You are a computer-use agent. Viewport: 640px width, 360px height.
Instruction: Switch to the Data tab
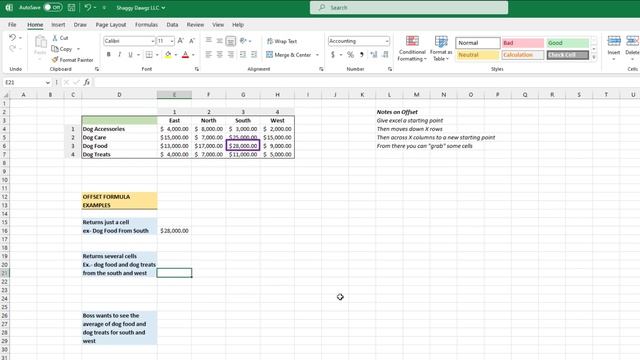(172, 24)
